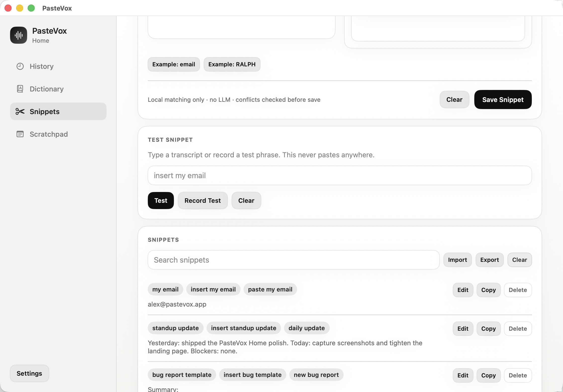Import snippets
Screen dimensions: 563x392
[458, 260]
